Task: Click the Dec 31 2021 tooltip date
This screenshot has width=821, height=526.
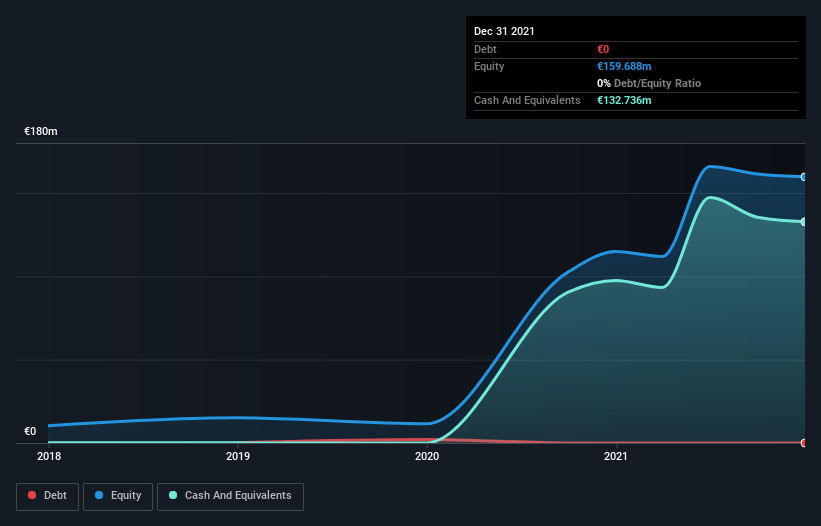Action: 504,31
